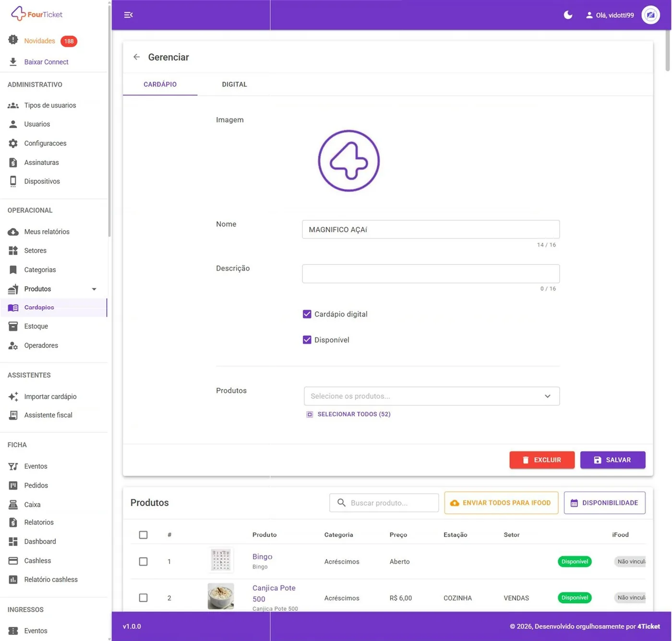672x641 pixels.
Task: Switch to the CARDÁPIO tab
Action: point(160,84)
